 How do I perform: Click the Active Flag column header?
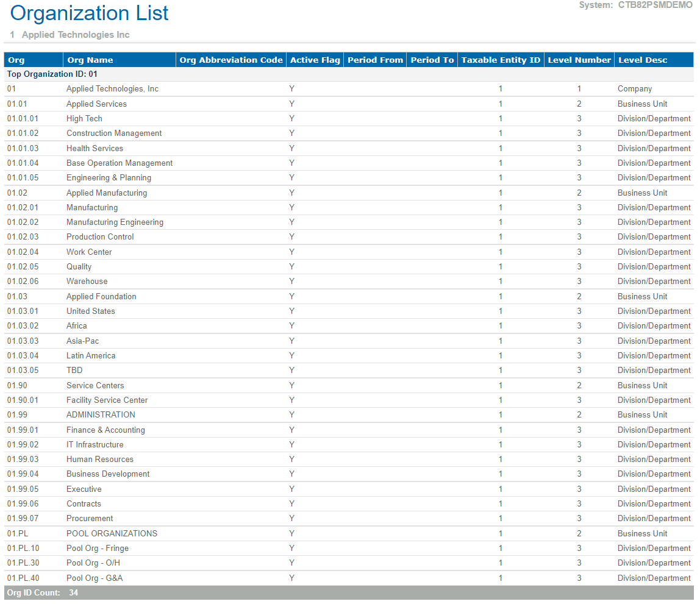tap(315, 60)
